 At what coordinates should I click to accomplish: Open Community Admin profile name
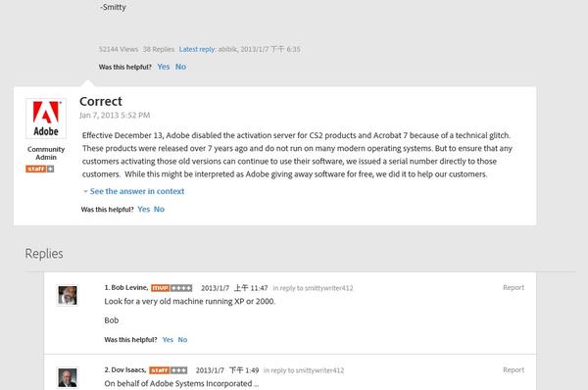click(46, 153)
